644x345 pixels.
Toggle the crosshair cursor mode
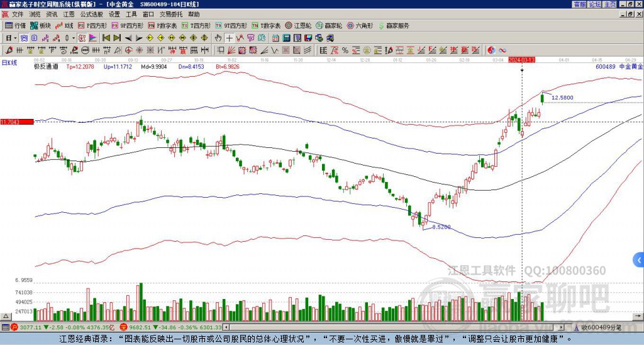click(x=229, y=38)
